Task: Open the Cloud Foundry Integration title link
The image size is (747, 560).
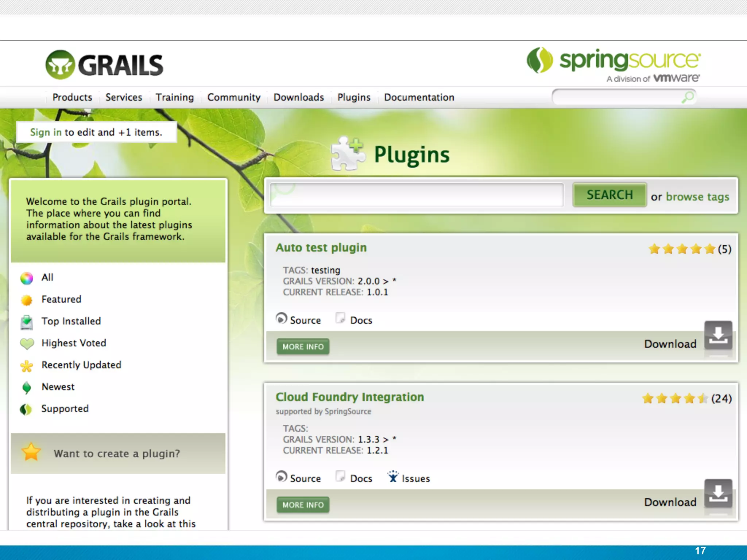Action: tap(349, 397)
